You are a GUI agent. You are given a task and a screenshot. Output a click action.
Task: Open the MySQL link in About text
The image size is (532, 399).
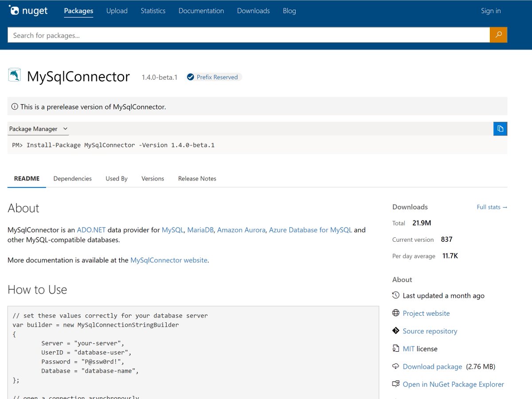click(172, 230)
